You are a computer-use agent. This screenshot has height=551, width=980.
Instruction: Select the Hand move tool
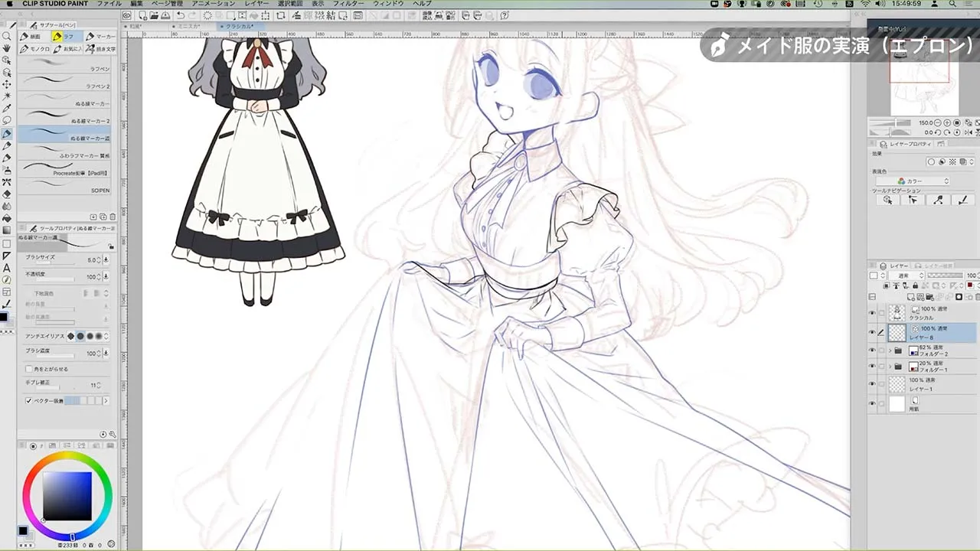pyautogui.click(x=7, y=47)
